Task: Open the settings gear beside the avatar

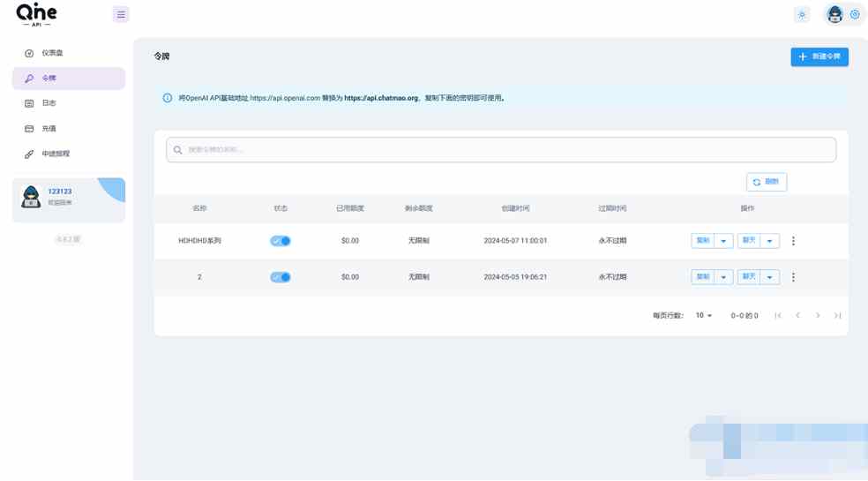Action: tap(855, 14)
